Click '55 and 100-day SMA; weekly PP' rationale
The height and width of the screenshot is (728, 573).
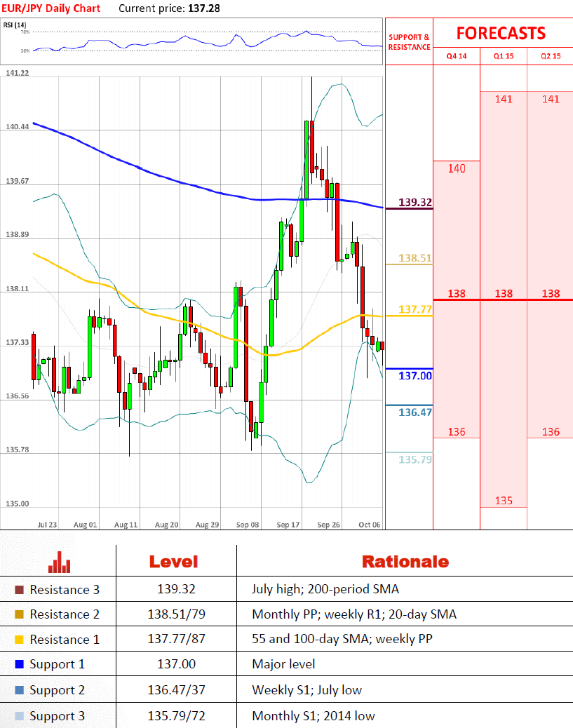(342, 639)
